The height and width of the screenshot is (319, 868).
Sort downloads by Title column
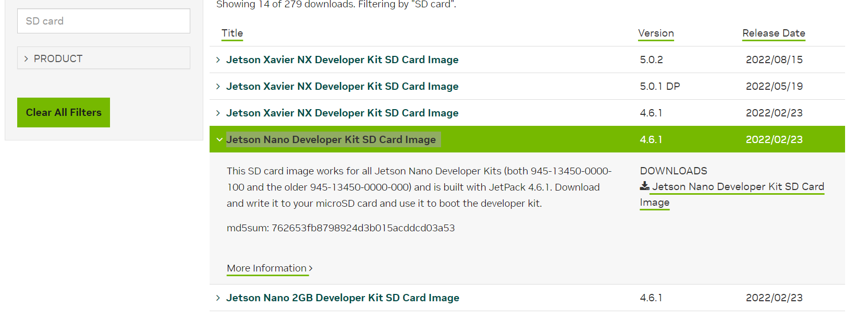pyautogui.click(x=232, y=33)
